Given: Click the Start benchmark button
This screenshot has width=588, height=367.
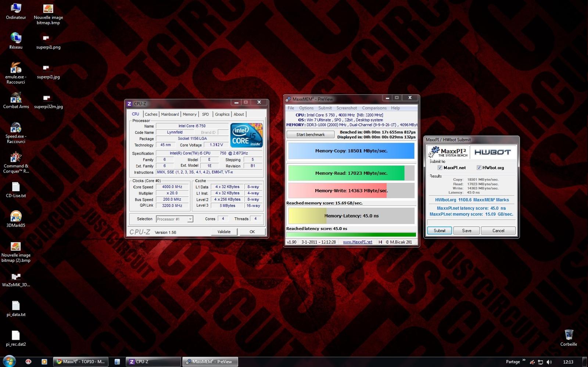Looking at the screenshot, I should (311, 135).
